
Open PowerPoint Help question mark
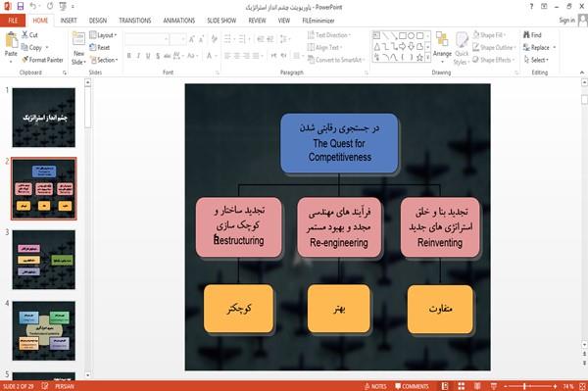(531, 6)
